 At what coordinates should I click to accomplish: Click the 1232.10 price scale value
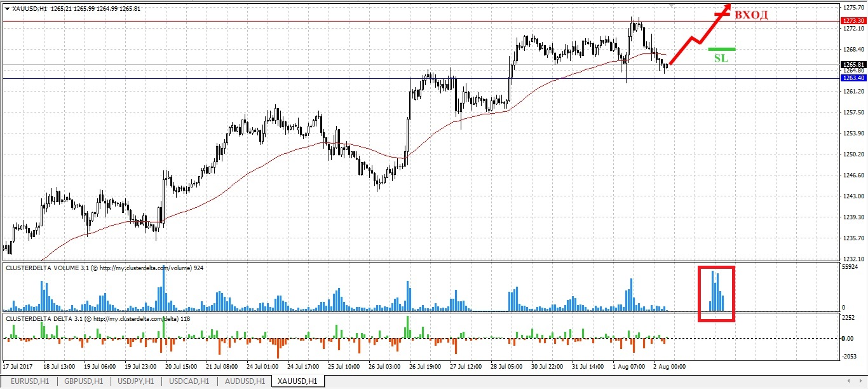tap(855, 259)
